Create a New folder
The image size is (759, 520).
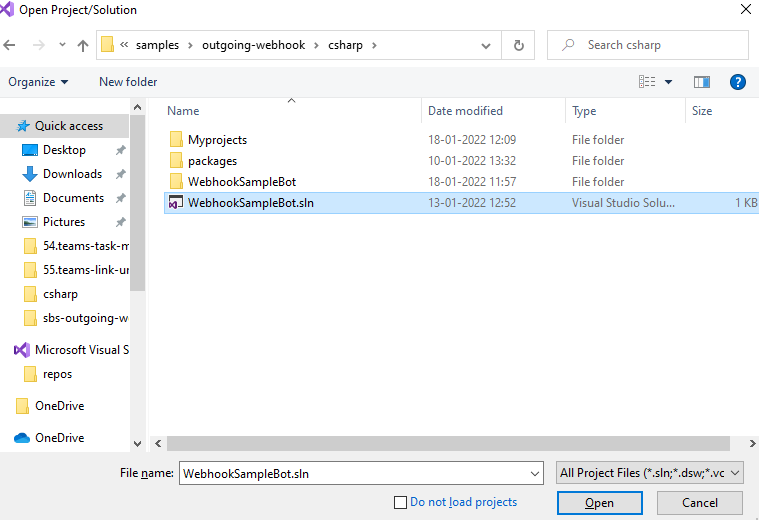[x=128, y=82]
